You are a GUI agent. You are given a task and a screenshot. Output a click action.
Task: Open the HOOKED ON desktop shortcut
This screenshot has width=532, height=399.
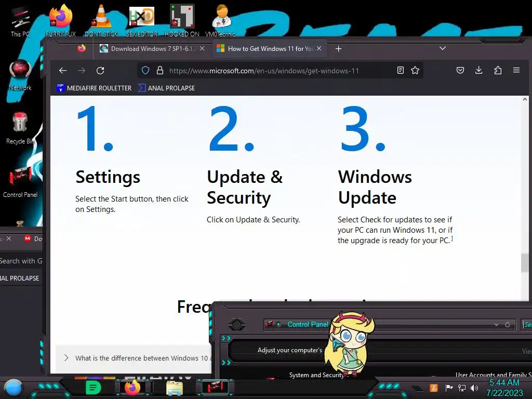pos(182,20)
